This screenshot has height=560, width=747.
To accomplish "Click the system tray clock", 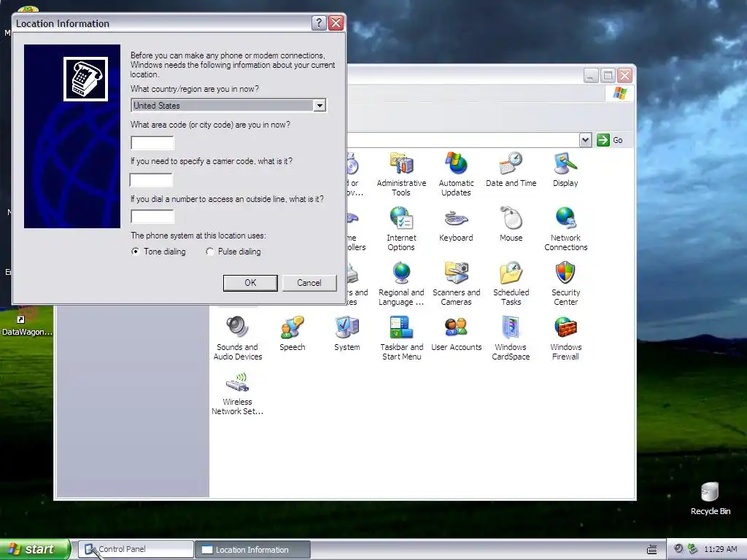I will [720, 550].
